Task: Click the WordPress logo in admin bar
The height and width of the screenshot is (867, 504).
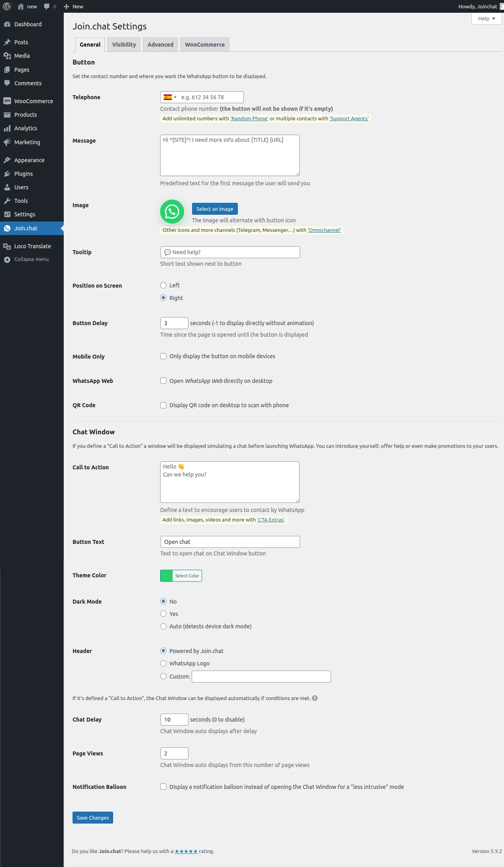Action: coord(7,6)
